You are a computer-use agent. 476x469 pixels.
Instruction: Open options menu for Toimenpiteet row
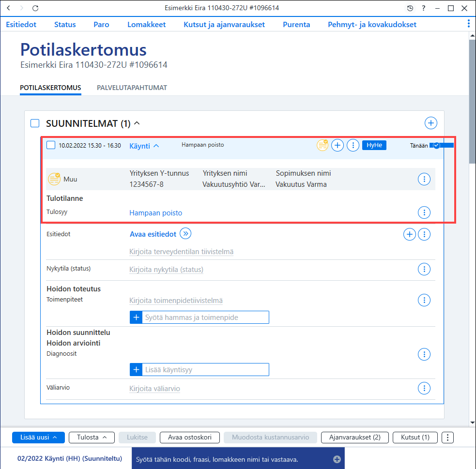pos(424,300)
